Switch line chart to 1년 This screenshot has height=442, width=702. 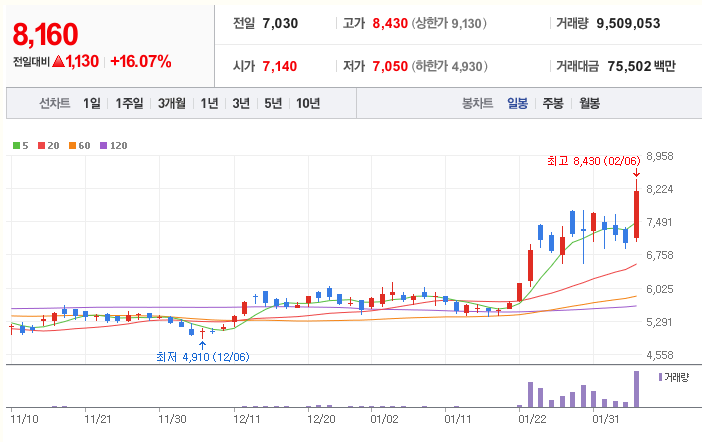coord(209,103)
